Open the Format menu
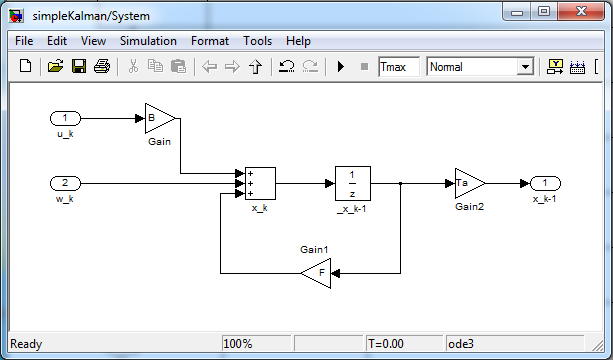 pyautogui.click(x=210, y=41)
